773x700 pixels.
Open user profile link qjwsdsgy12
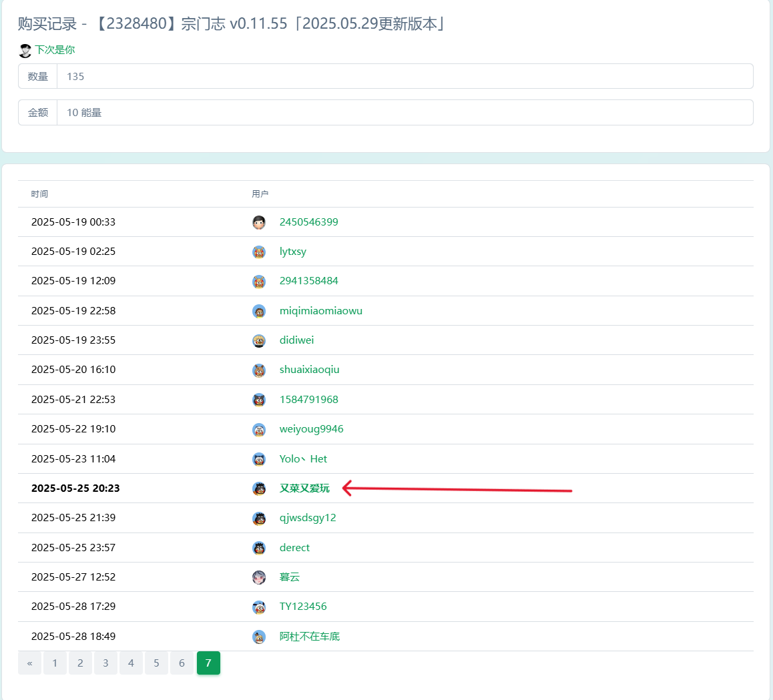tap(308, 518)
